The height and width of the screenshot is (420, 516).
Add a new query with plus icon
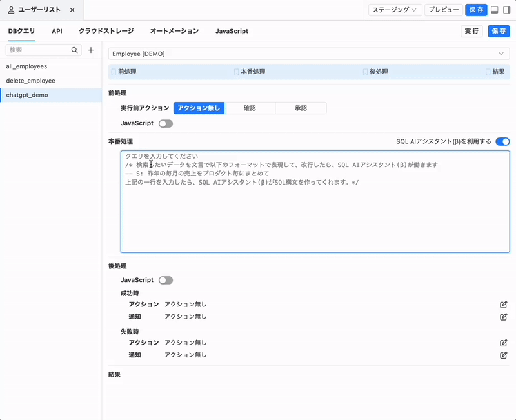[x=91, y=50]
